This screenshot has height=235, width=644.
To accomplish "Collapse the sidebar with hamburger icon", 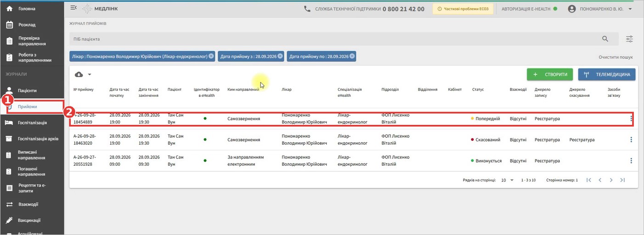I will tap(73, 8).
